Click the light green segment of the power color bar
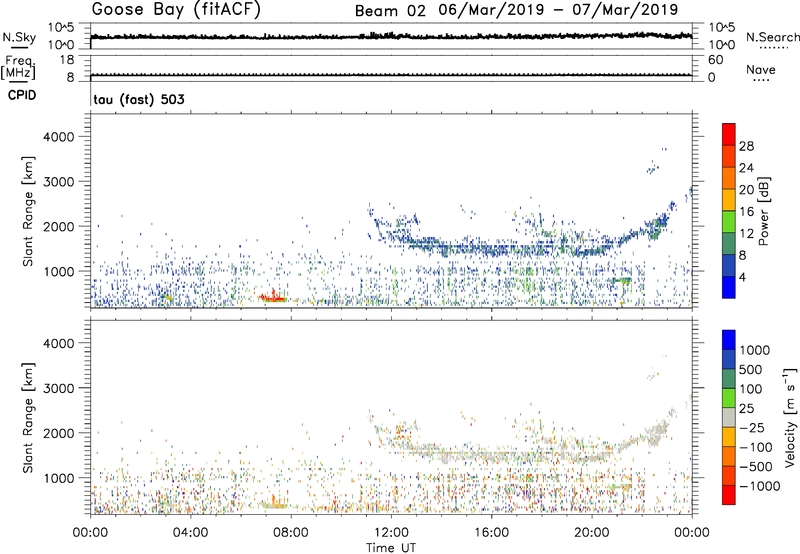Image resolution: width=800 pixels, height=554 pixels. click(729, 221)
